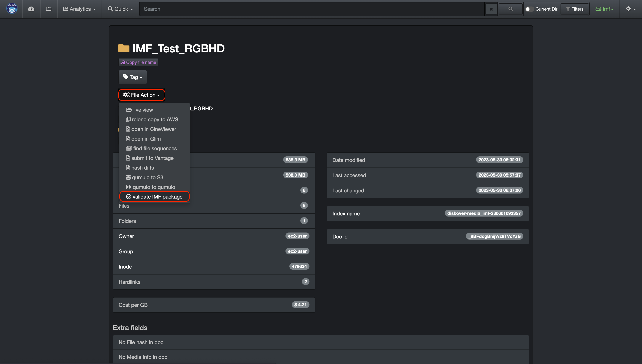The image size is (642, 364).
Task: Choose live view from File Action menu
Action: click(x=143, y=110)
